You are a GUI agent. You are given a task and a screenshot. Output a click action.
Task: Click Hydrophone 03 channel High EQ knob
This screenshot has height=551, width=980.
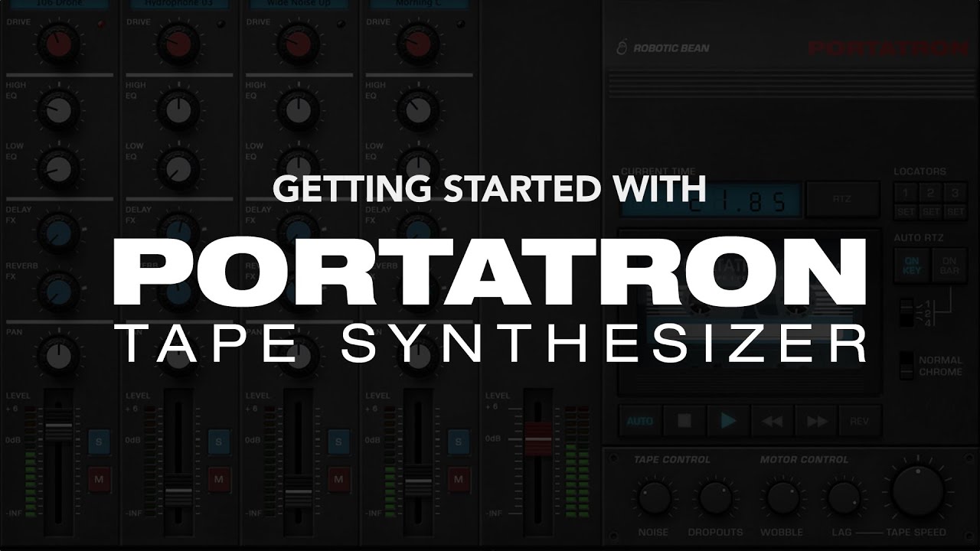[178, 110]
